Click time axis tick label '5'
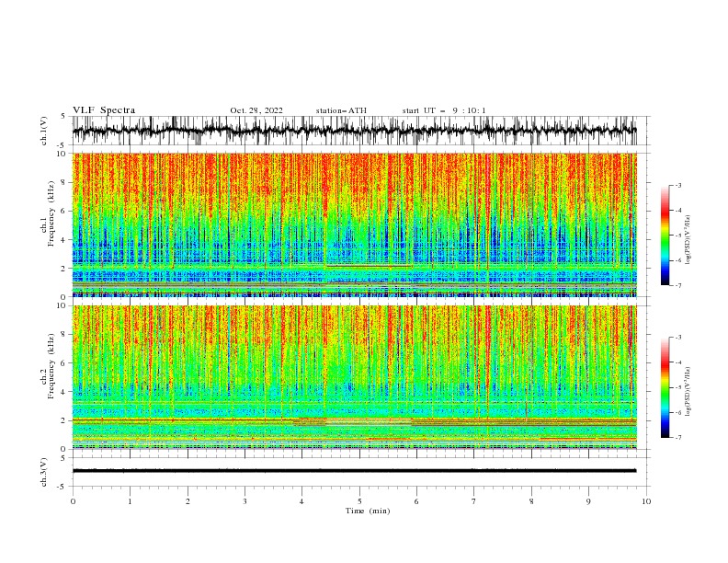 [x=359, y=501]
